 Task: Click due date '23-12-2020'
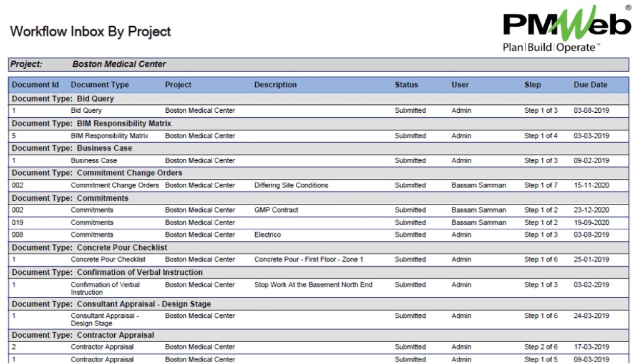[x=592, y=210]
